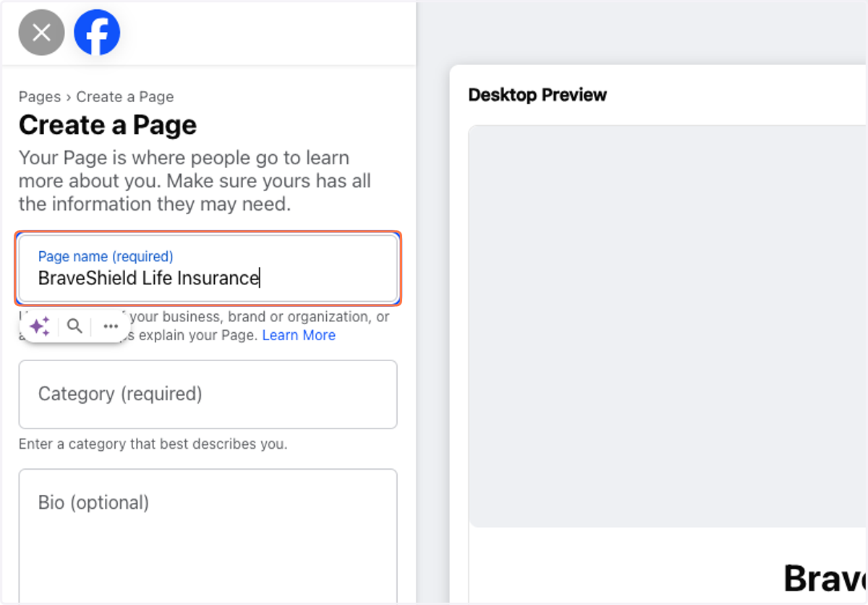
Task: Click the magnifier search icon in popup
Action: [x=75, y=326]
